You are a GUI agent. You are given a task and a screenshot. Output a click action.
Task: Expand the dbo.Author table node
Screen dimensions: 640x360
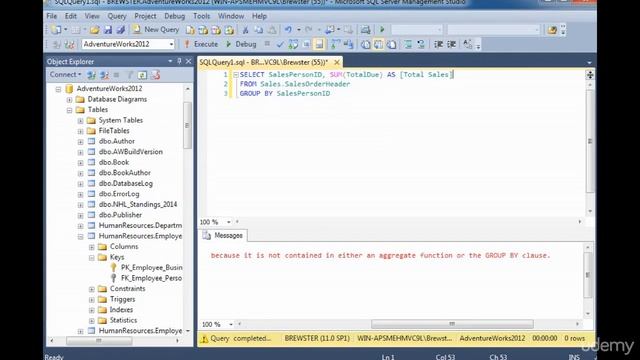(80, 142)
